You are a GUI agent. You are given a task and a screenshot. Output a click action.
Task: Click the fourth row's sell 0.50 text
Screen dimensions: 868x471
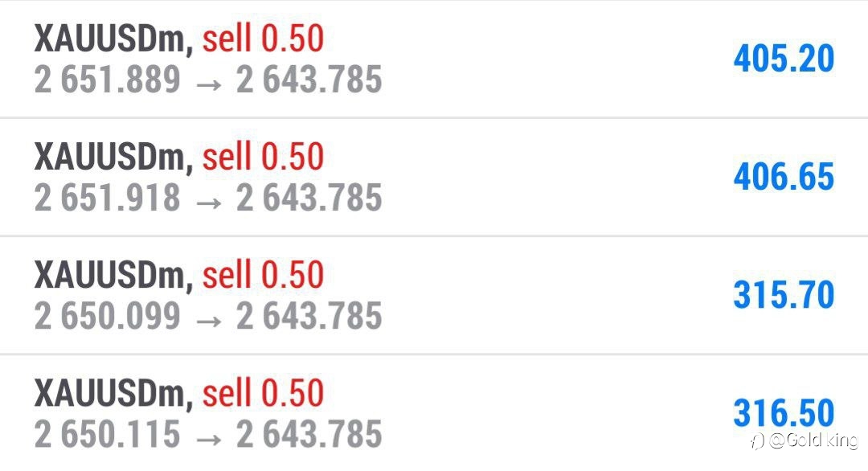tap(263, 393)
